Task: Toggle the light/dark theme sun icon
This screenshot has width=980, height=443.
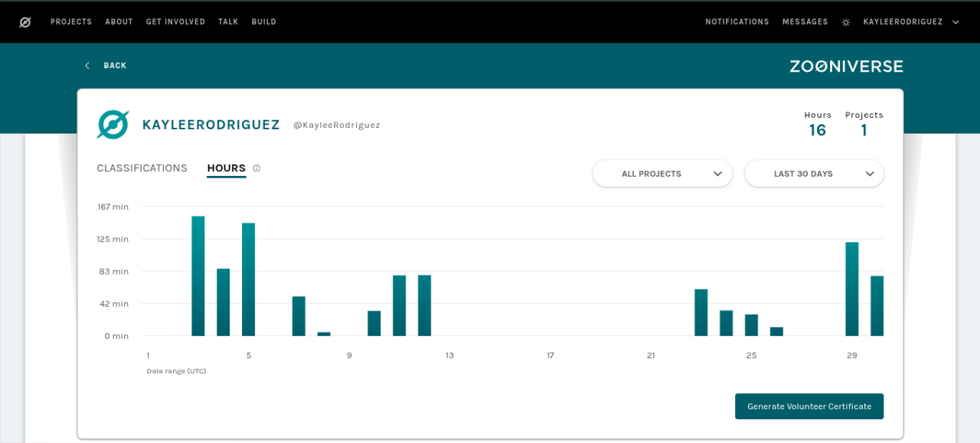Action: click(x=845, y=22)
